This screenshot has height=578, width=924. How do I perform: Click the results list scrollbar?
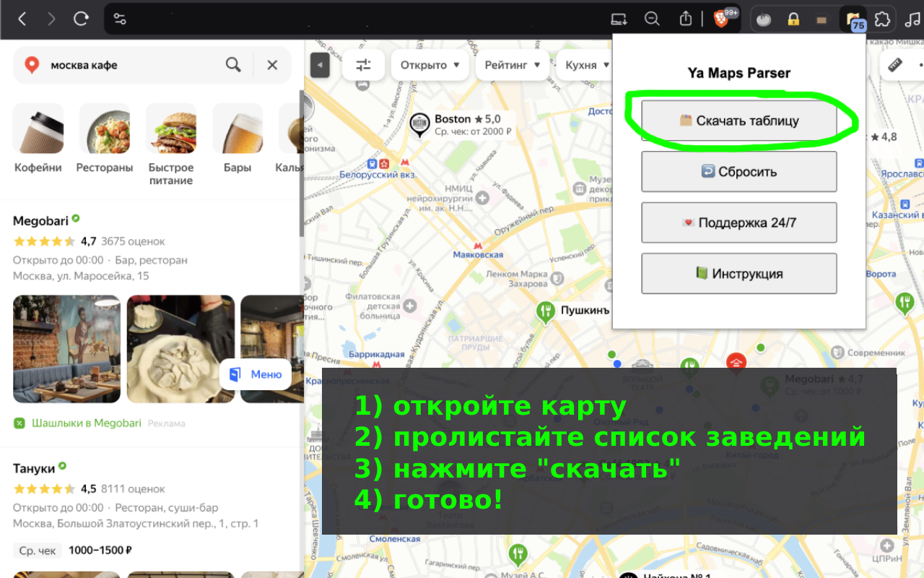(x=302, y=164)
